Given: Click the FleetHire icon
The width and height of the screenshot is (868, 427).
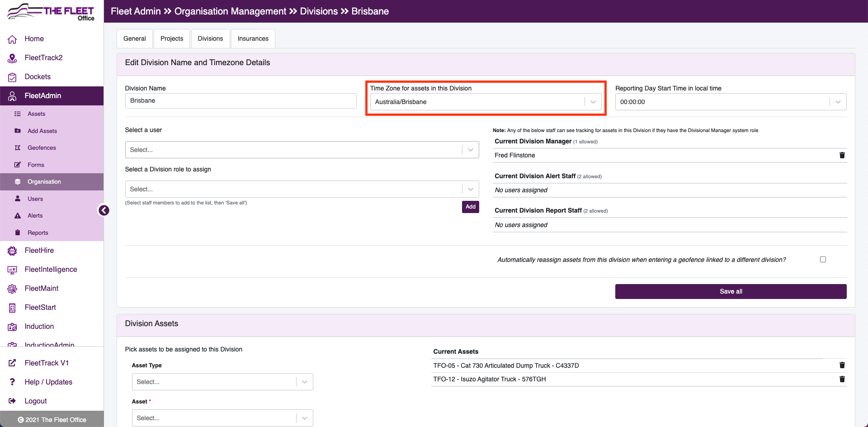Looking at the screenshot, I should (x=12, y=251).
